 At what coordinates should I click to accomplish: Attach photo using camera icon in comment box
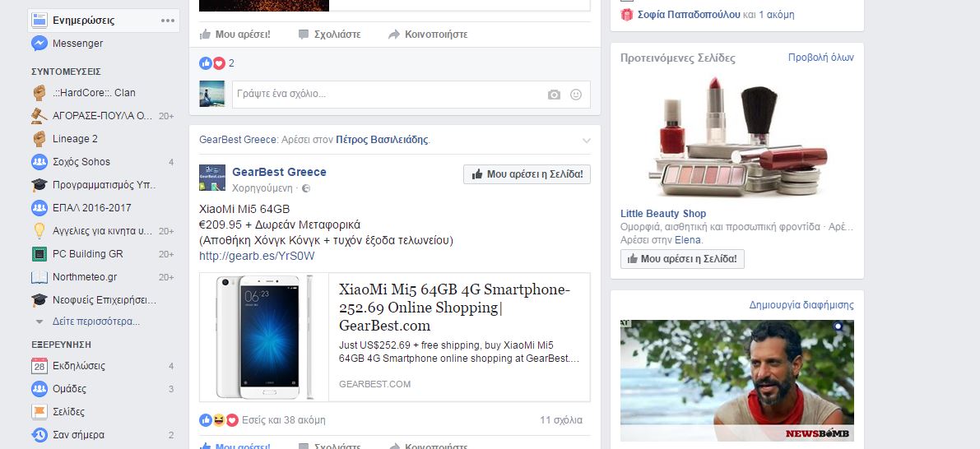point(554,95)
